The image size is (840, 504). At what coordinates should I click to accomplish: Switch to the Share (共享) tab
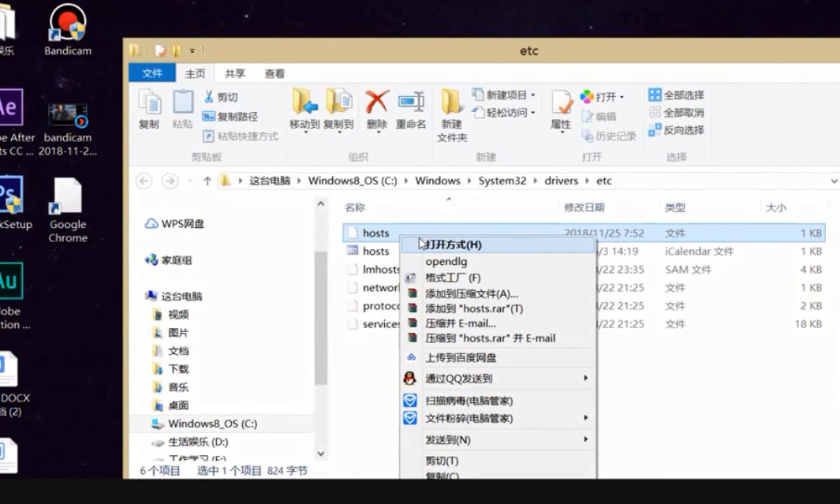234,73
